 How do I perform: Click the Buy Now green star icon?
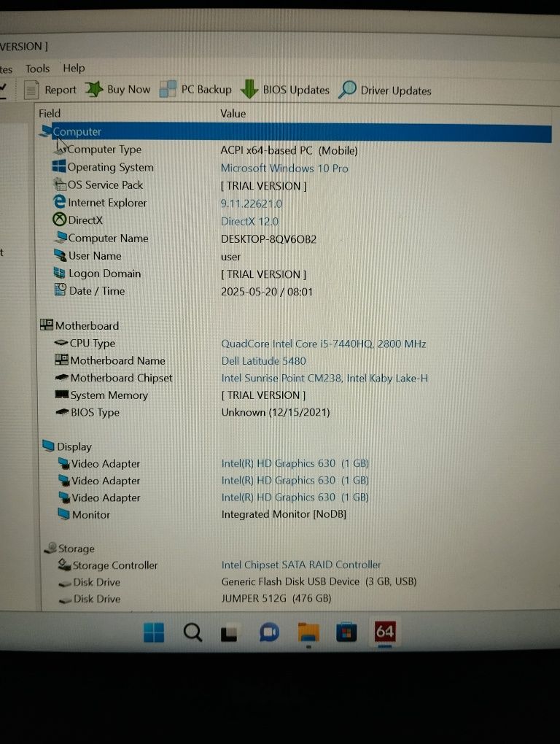[94, 89]
